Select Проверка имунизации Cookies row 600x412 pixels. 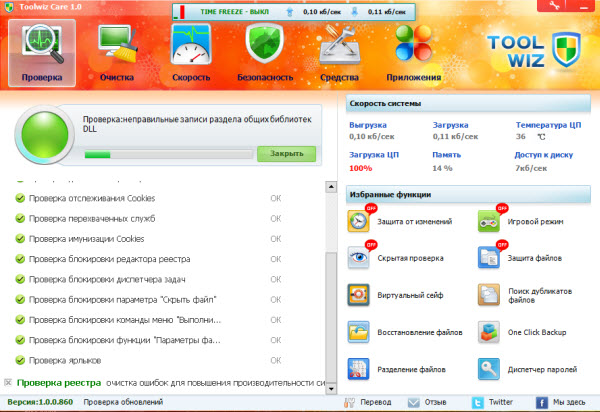(x=148, y=239)
